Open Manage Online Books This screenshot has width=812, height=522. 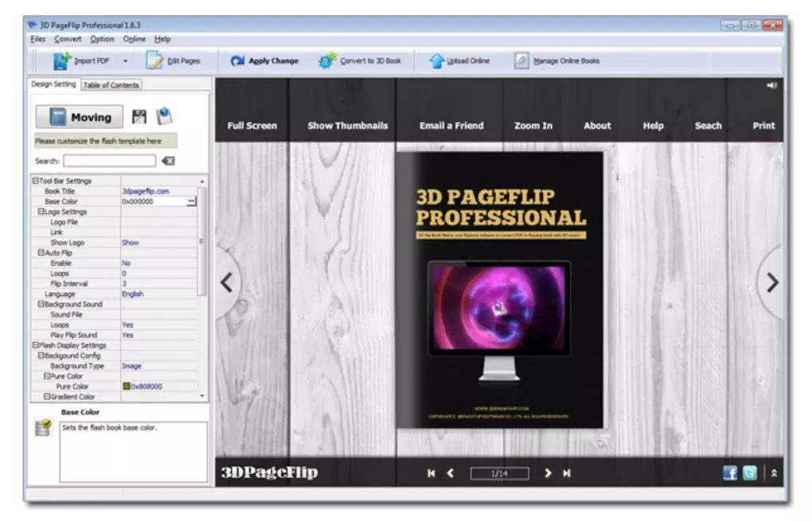pos(521,60)
